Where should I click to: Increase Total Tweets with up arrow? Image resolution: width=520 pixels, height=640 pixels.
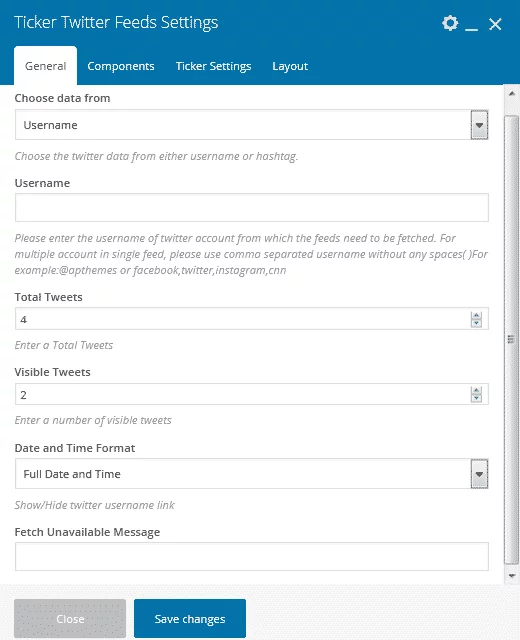click(476, 315)
